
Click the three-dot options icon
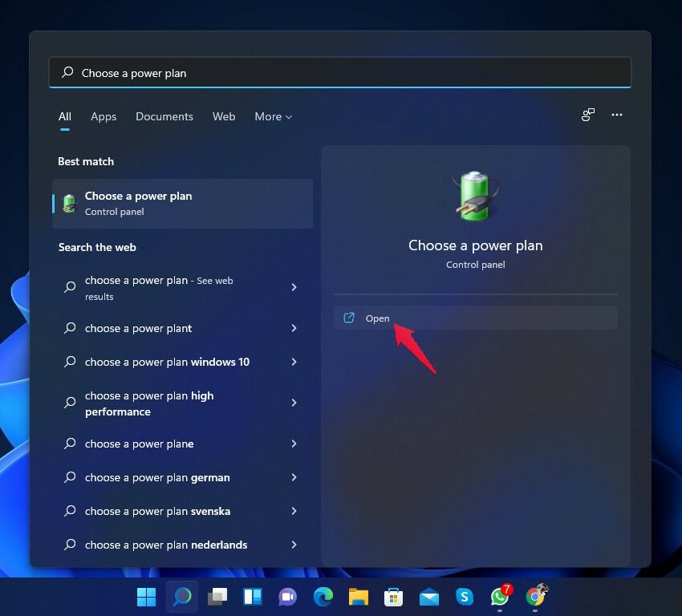tap(616, 115)
